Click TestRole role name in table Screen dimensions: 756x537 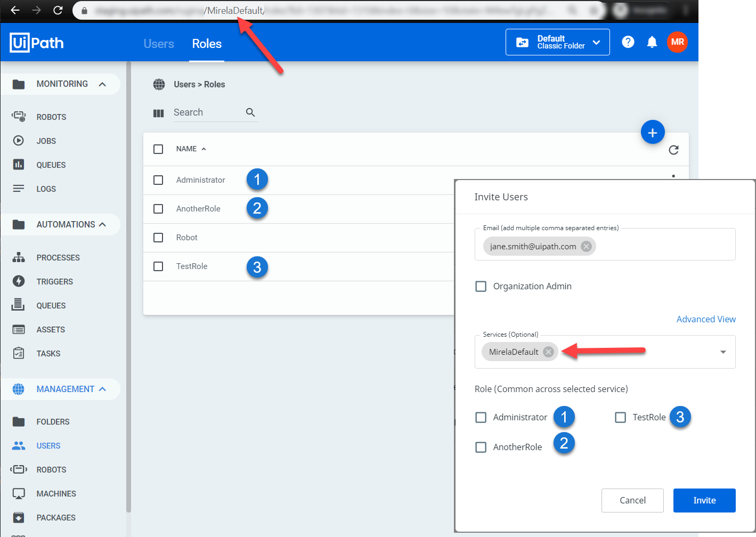click(192, 266)
